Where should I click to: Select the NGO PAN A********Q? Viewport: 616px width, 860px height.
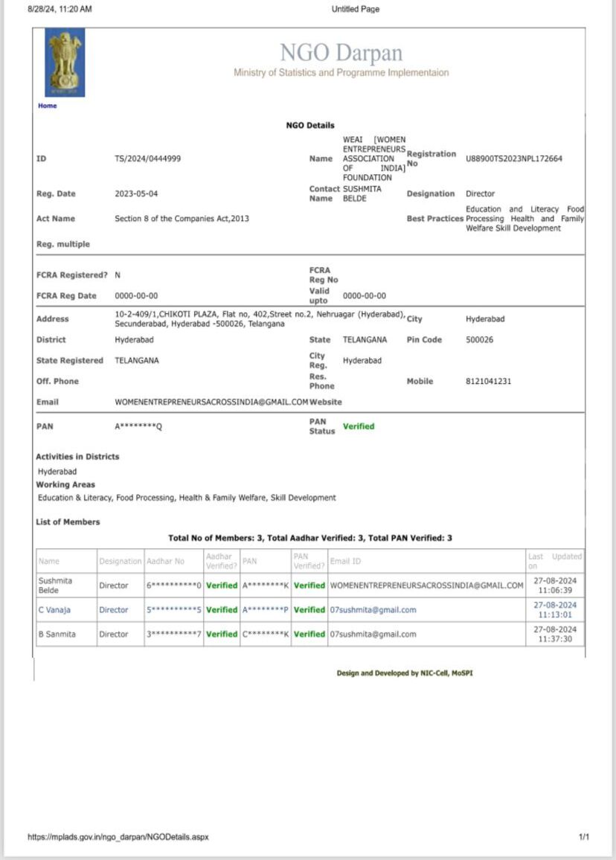pyautogui.click(x=138, y=427)
